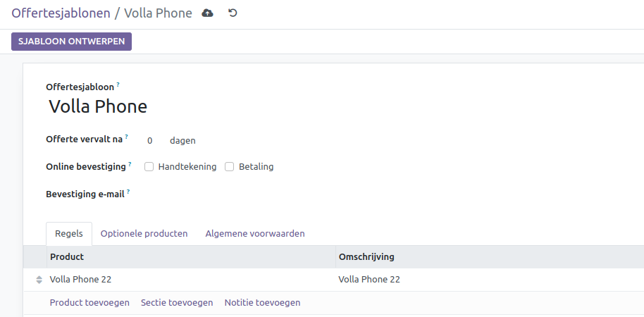
Task: Go back to Offertesjablonen breadcrumb
Action: (x=61, y=13)
